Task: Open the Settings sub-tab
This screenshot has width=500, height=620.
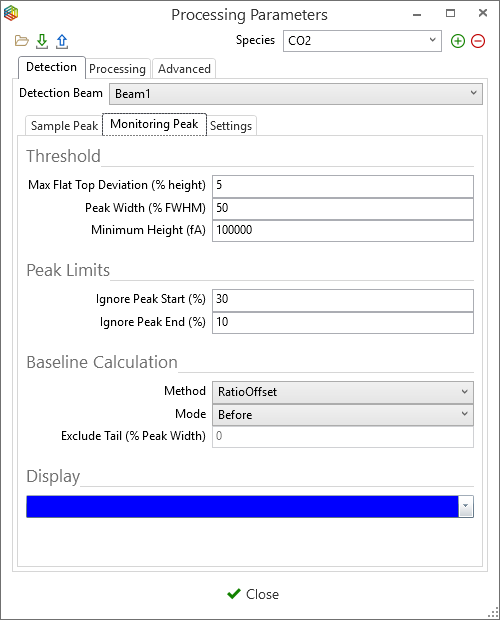Action: (231, 126)
